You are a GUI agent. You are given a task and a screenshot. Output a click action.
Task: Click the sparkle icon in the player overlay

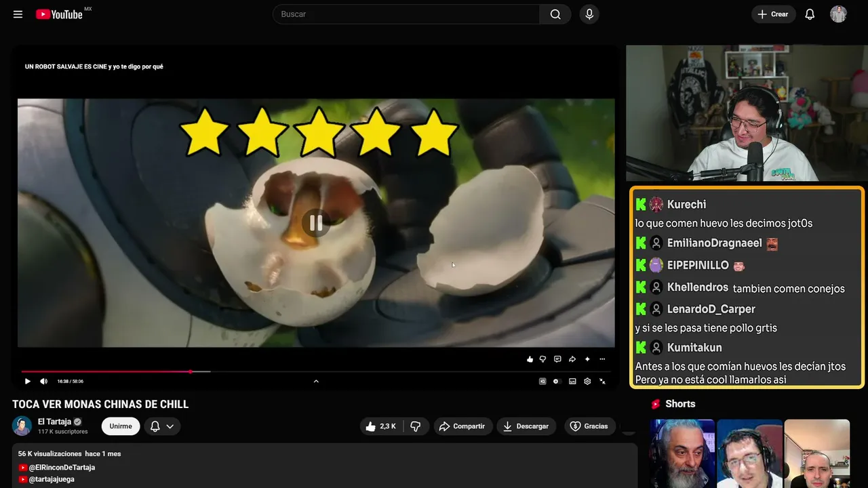[x=587, y=359]
